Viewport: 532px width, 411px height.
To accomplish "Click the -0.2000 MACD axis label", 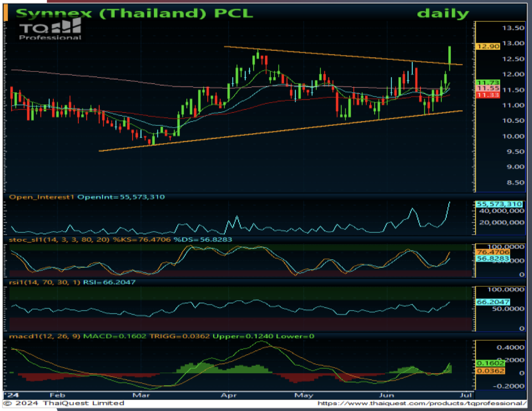I will [508, 386].
